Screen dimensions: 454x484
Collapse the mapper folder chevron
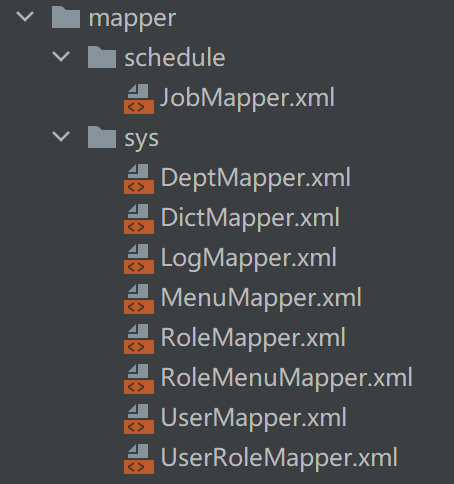tap(25, 16)
